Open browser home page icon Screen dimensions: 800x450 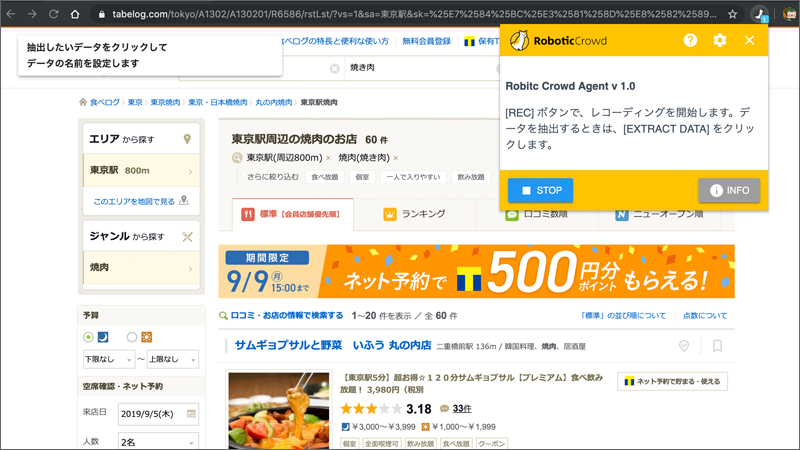click(x=75, y=14)
